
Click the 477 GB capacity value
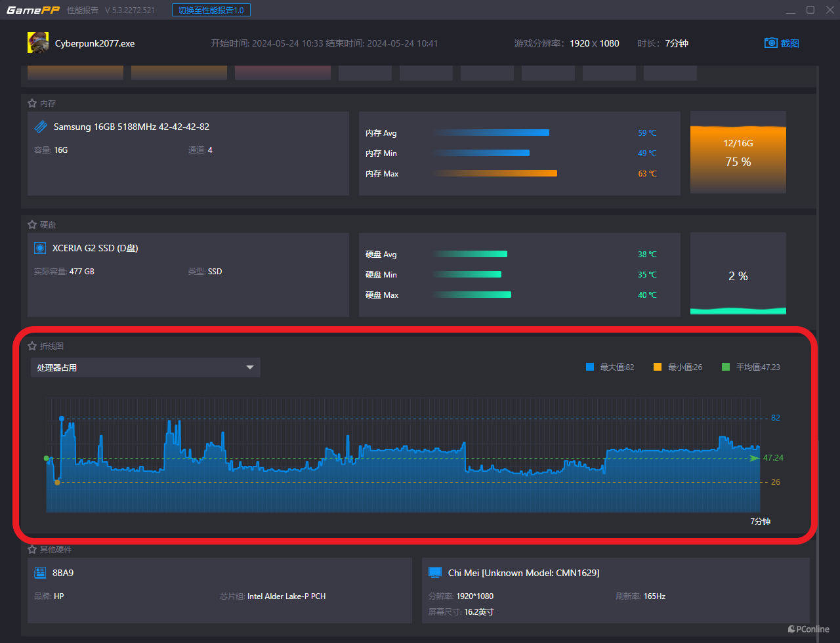coord(82,271)
